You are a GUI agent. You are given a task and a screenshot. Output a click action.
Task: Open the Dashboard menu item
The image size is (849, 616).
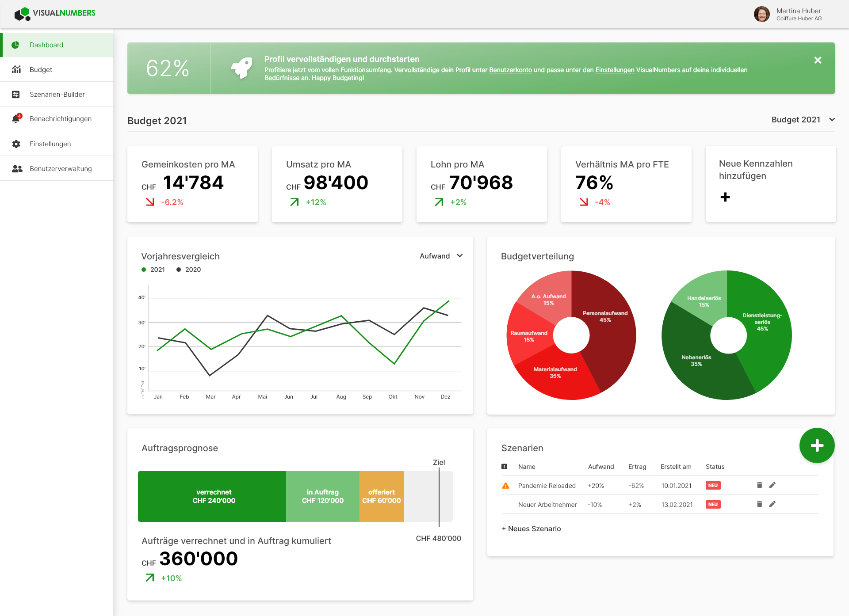pos(57,45)
